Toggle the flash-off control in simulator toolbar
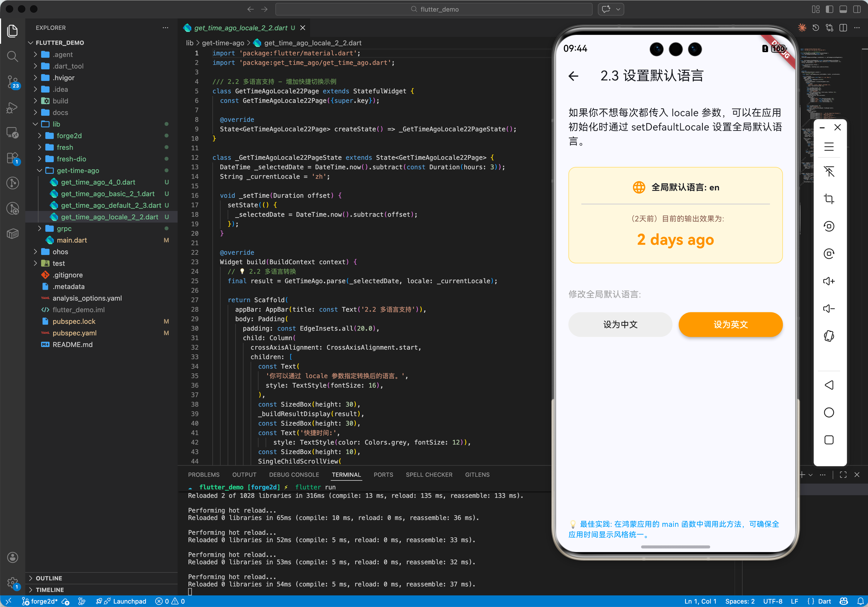868x607 pixels. coord(829,171)
